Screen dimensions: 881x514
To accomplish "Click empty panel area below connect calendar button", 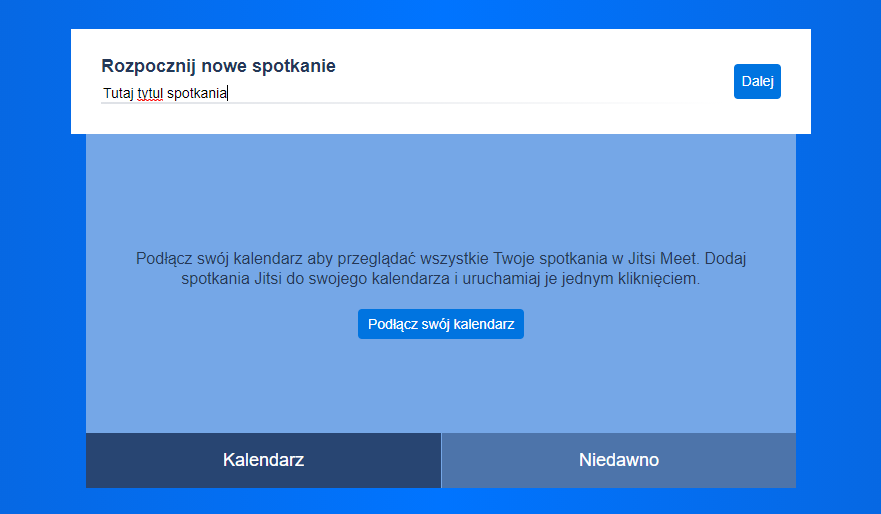I will pyautogui.click(x=440, y=390).
